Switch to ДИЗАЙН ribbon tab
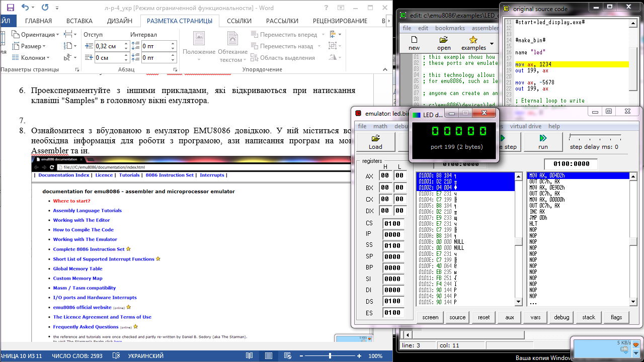 point(120,21)
